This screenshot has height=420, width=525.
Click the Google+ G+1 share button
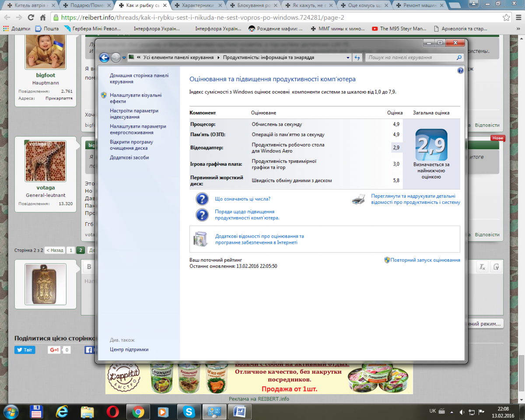tap(54, 350)
